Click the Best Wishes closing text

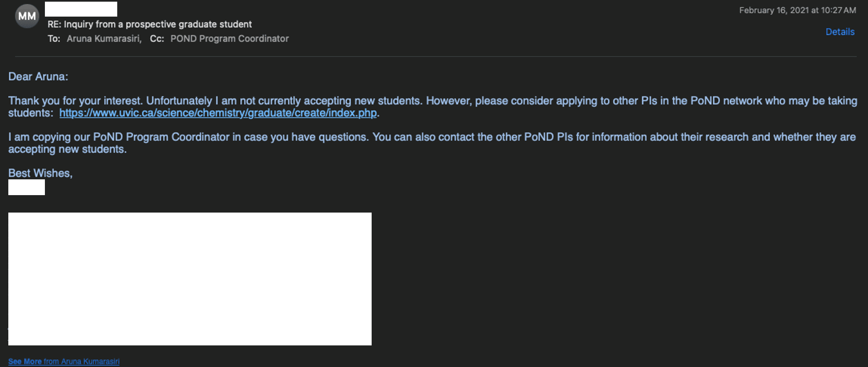40,173
